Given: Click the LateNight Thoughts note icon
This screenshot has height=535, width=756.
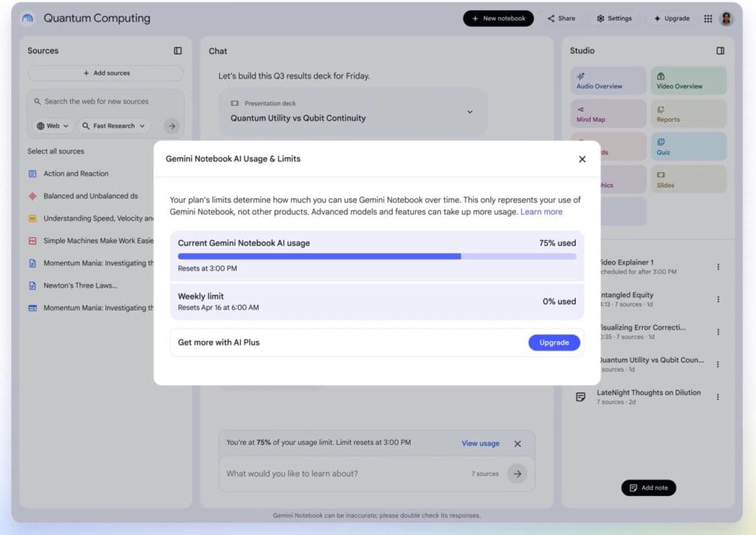Looking at the screenshot, I should [x=580, y=397].
